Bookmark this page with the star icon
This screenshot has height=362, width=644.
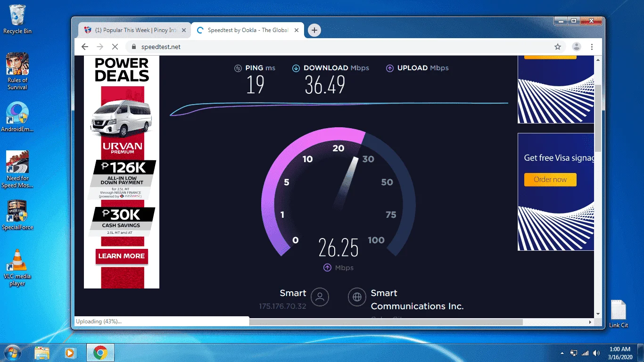click(x=558, y=47)
